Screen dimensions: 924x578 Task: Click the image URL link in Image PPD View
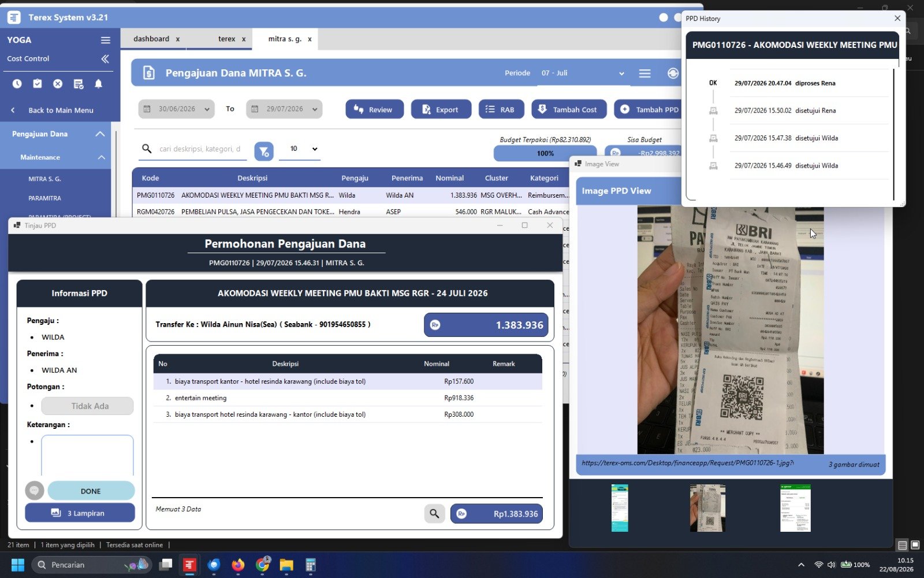tap(687, 463)
